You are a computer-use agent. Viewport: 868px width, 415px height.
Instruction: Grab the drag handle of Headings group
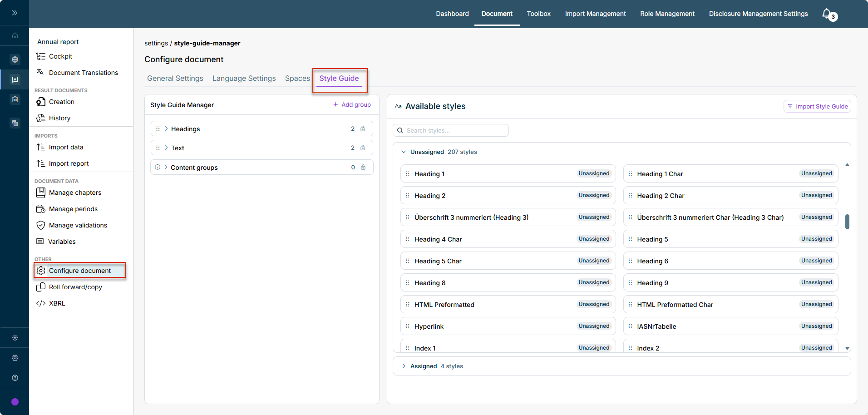(158, 129)
